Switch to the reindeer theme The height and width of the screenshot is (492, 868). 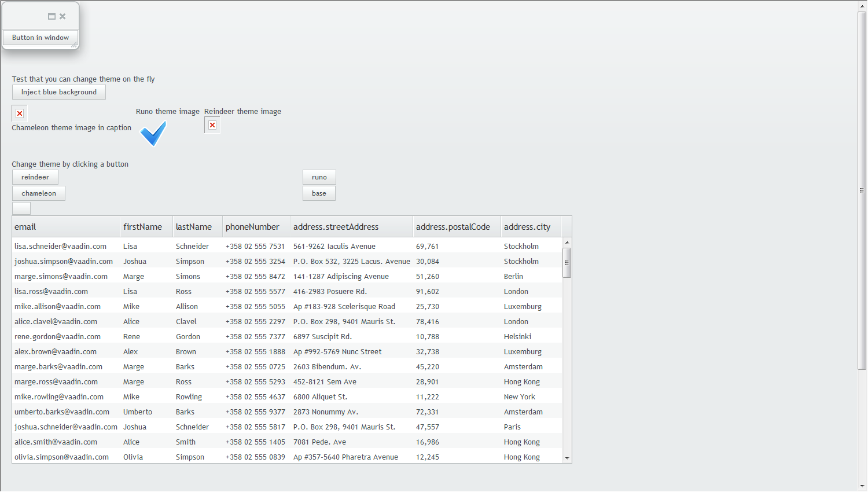point(35,177)
